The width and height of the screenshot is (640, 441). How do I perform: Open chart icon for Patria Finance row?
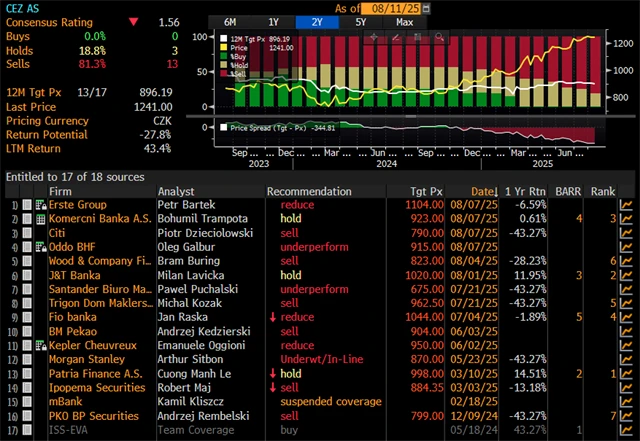627,372
